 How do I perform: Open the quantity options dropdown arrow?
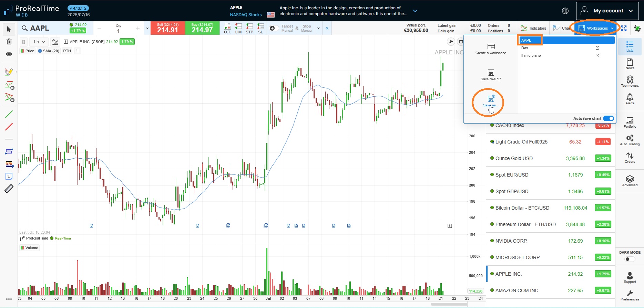pos(147,28)
